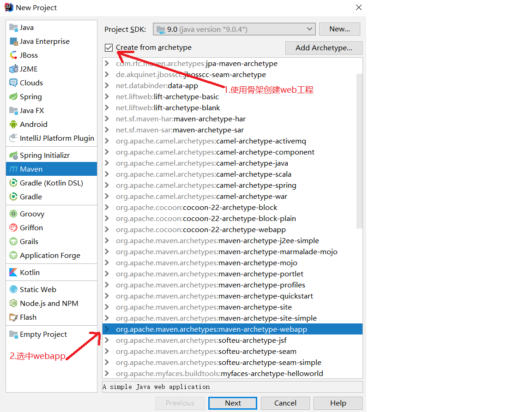Select softeu-archetype-seam-simple row

pos(232,362)
